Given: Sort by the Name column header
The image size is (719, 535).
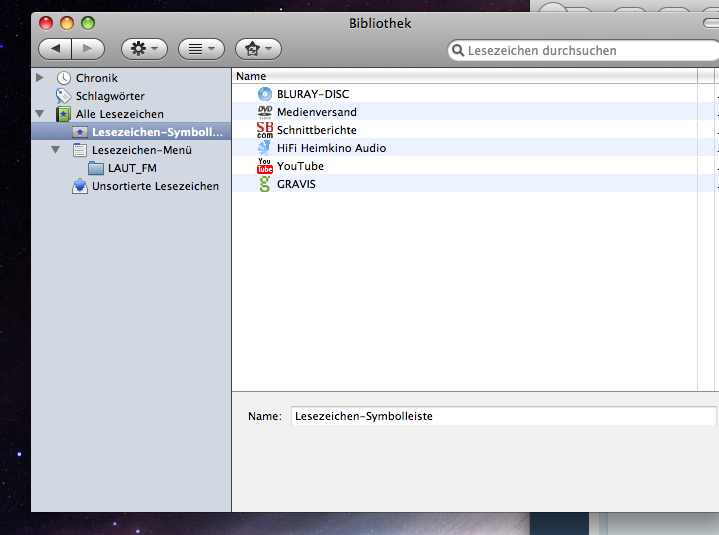Looking at the screenshot, I should click(465, 76).
